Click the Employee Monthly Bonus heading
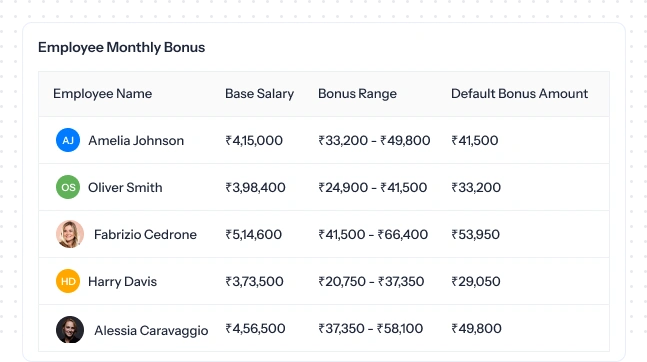The image size is (647, 362). (x=121, y=47)
